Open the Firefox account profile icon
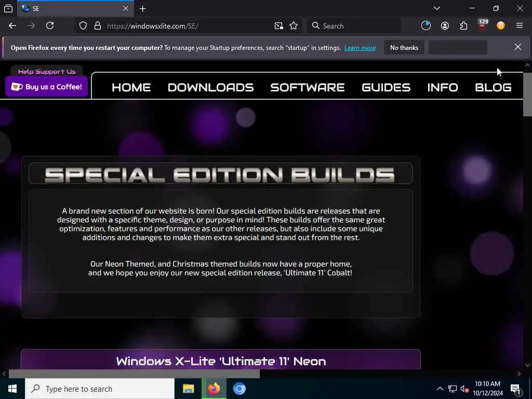The width and height of the screenshot is (532, 399). 445,26
